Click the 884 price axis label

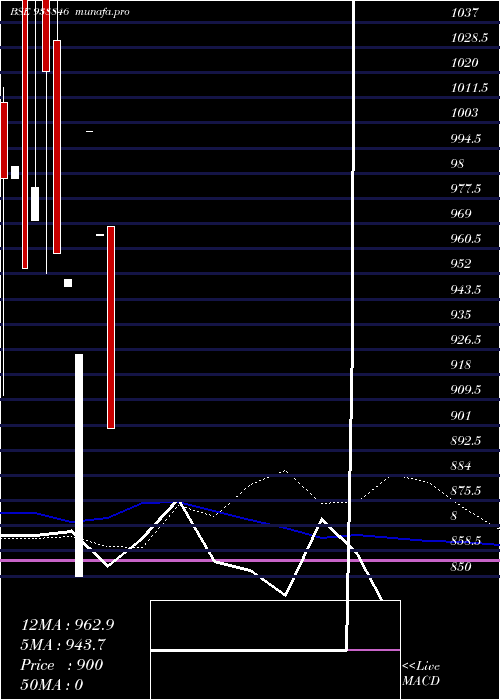coord(461,466)
